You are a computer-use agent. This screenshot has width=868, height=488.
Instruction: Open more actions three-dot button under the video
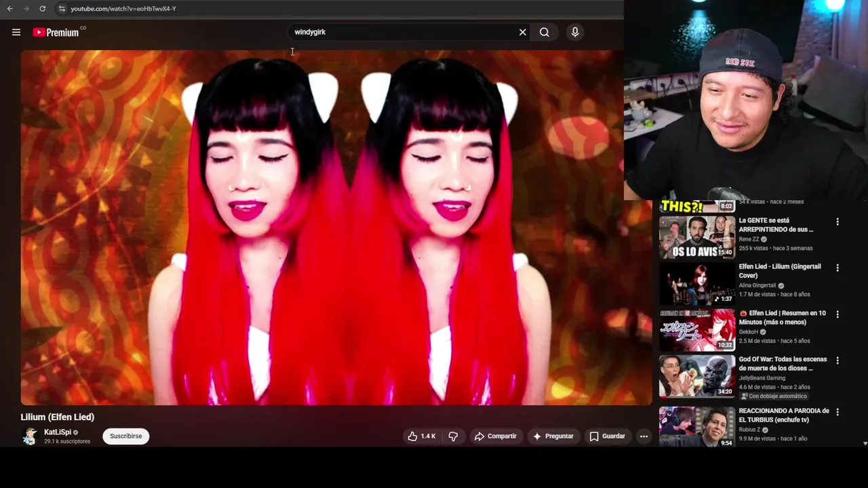point(644,436)
